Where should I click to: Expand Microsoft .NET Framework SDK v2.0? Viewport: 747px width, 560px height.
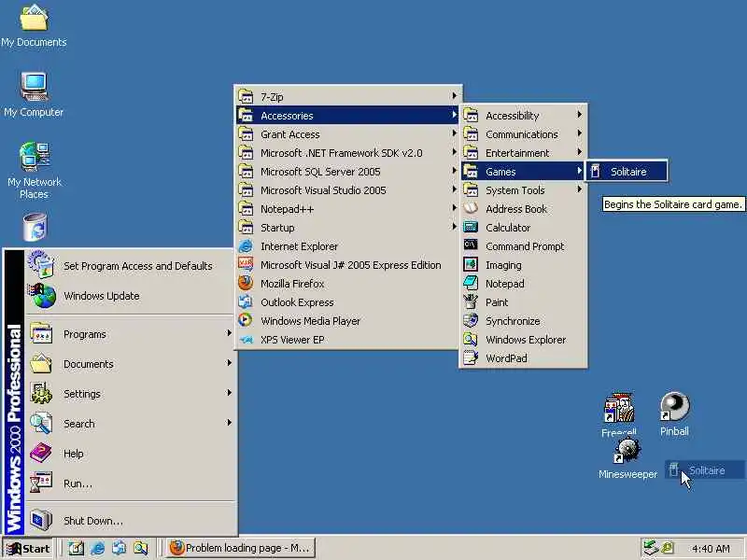(347, 153)
